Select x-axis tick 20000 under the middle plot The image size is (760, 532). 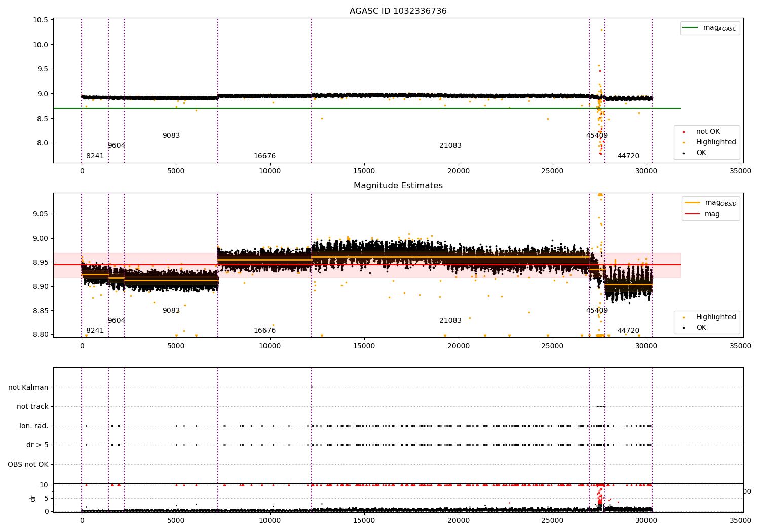click(x=458, y=346)
